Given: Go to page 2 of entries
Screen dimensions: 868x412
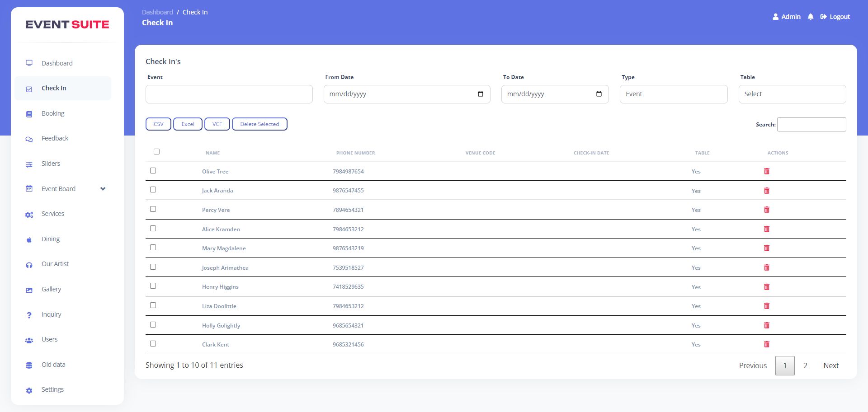Looking at the screenshot, I should (805, 365).
